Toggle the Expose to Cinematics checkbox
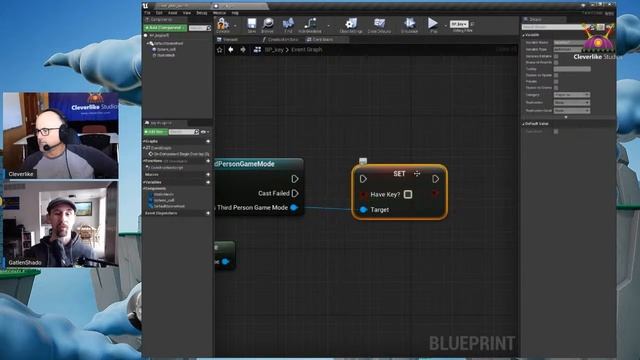This screenshot has height=360, width=640. tap(556, 87)
